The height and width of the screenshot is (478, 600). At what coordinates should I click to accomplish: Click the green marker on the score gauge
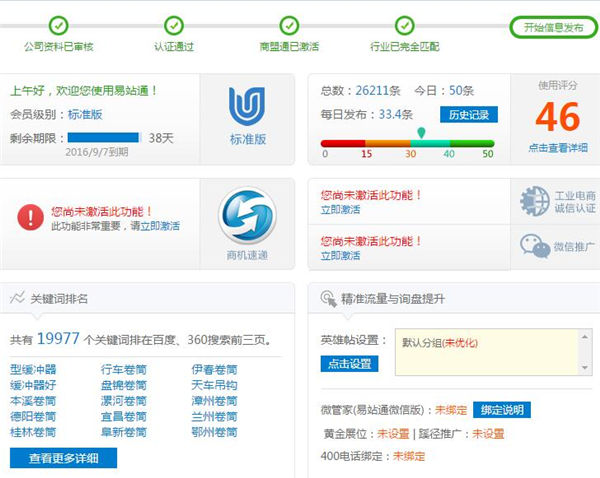click(422, 132)
